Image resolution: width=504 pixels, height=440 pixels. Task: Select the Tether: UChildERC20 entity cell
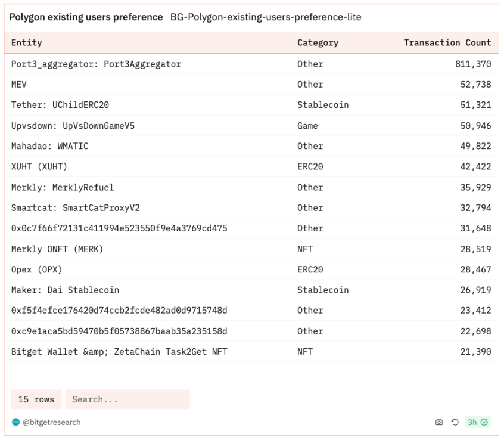(x=60, y=105)
